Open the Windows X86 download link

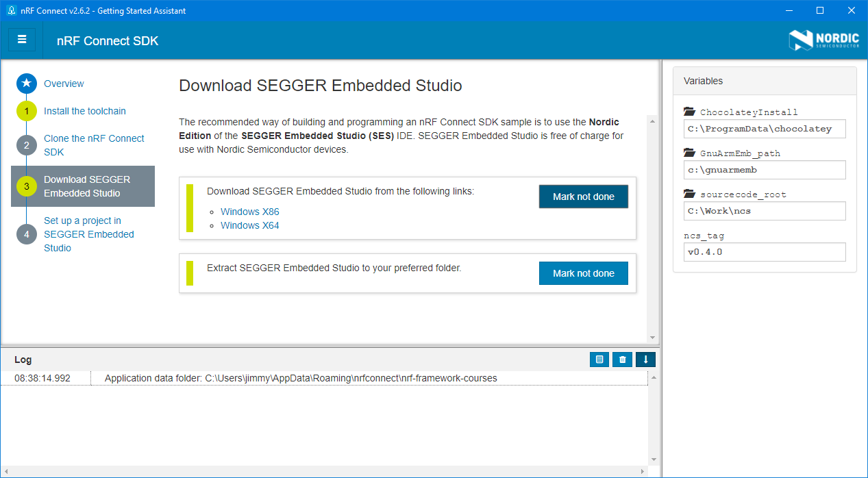[249, 212]
